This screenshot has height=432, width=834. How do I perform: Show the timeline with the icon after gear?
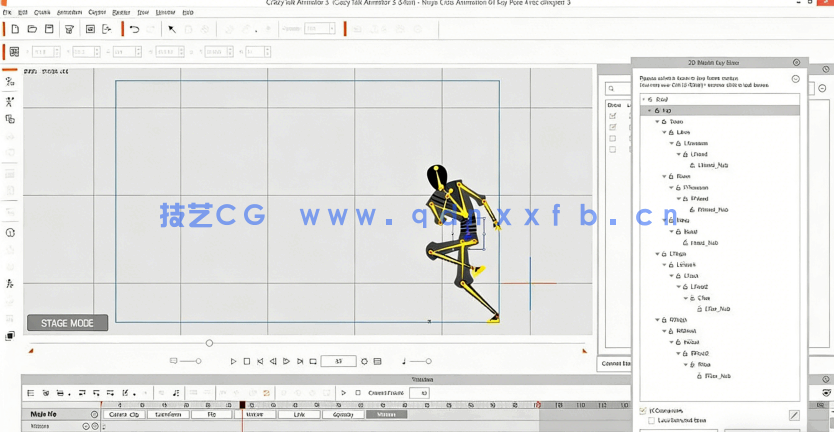[x=378, y=361]
